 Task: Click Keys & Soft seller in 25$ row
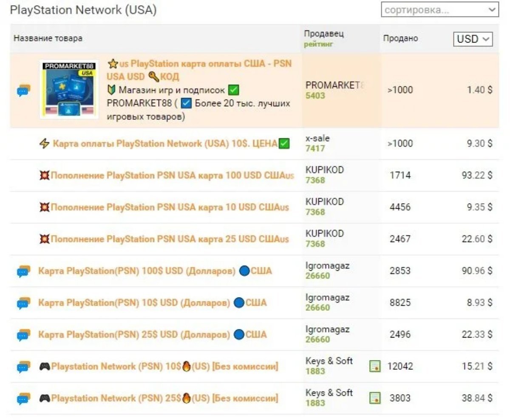click(329, 393)
